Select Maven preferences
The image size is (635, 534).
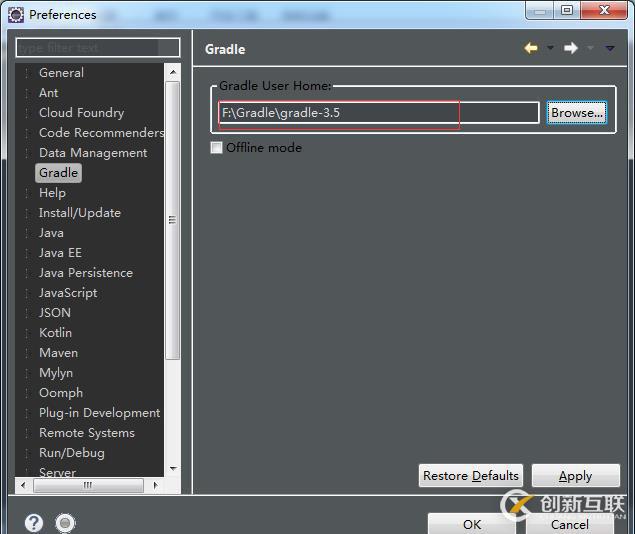tap(58, 353)
